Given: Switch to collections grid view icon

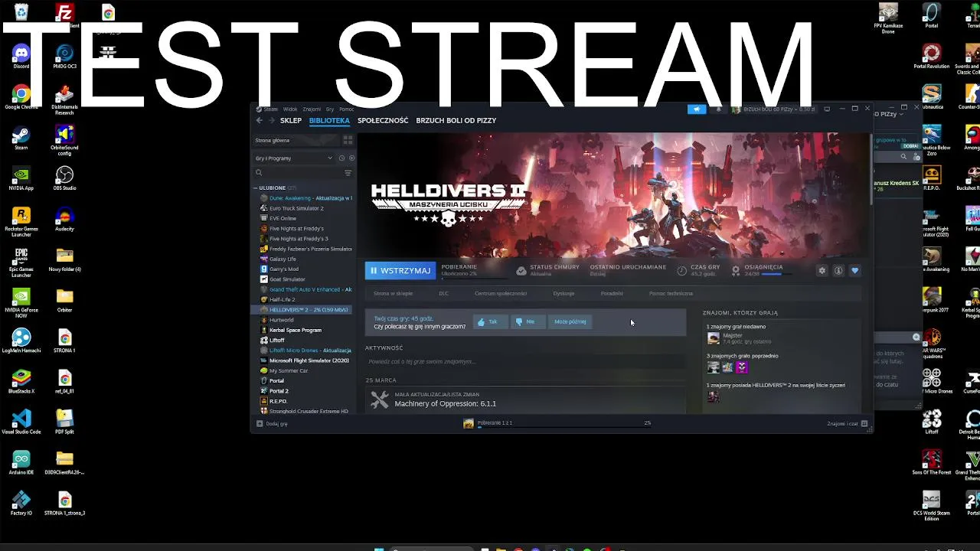Looking at the screenshot, I should pos(348,140).
